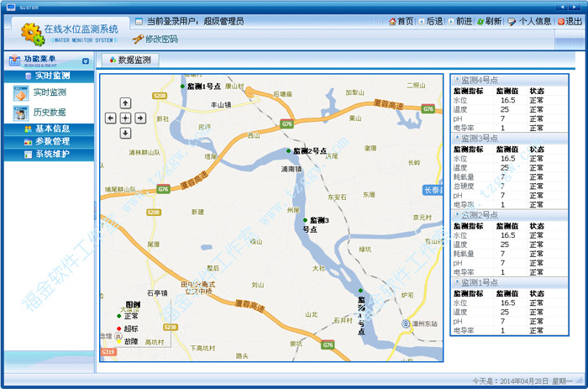The height and width of the screenshot is (389, 588).
Task: Open the 历史数据 sidebar item icon
Action: 21,113
